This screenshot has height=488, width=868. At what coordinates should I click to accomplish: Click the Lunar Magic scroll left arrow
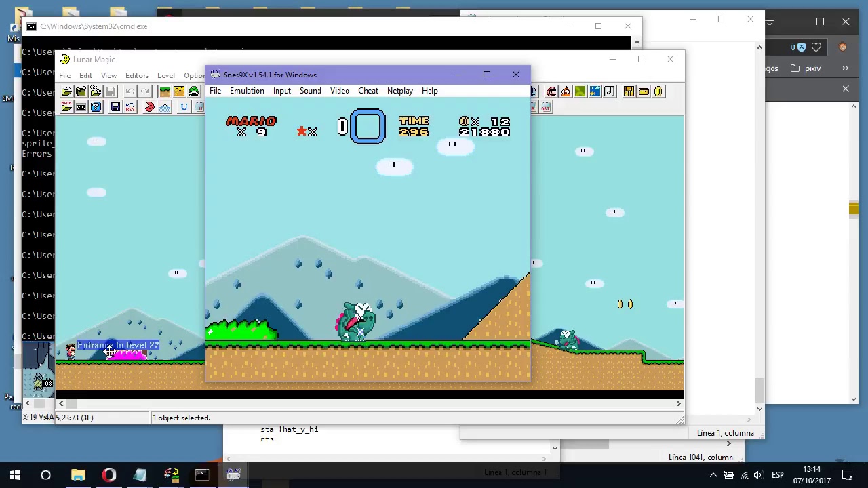tap(61, 404)
